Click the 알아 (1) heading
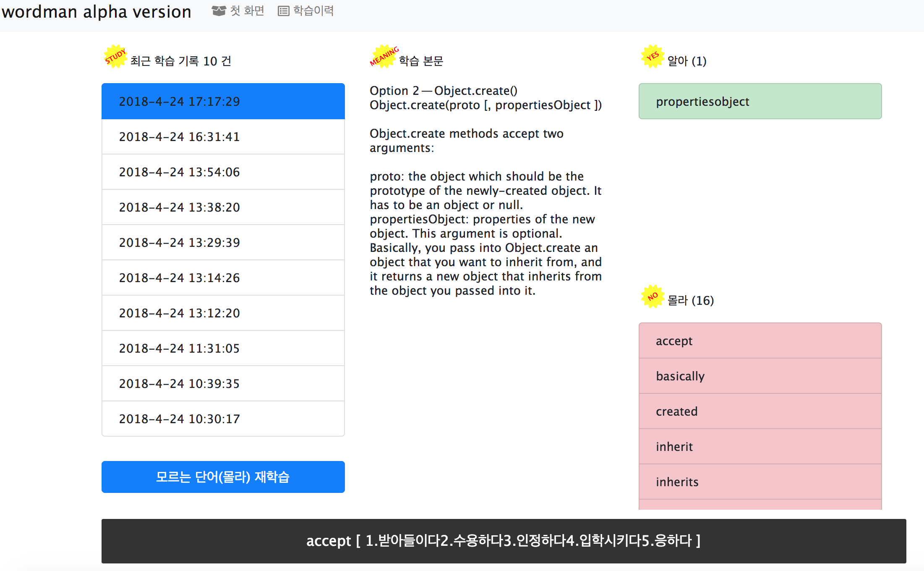 pos(687,61)
